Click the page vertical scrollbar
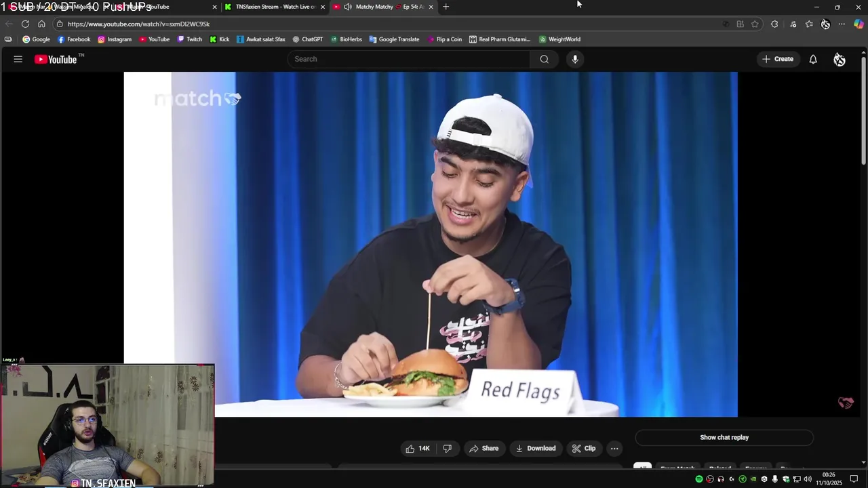 pyautogui.click(x=863, y=112)
